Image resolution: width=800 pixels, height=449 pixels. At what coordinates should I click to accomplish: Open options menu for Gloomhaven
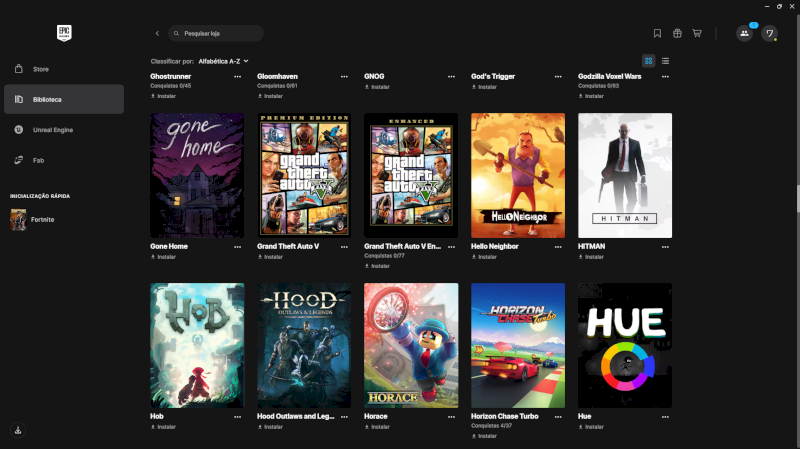[344, 77]
